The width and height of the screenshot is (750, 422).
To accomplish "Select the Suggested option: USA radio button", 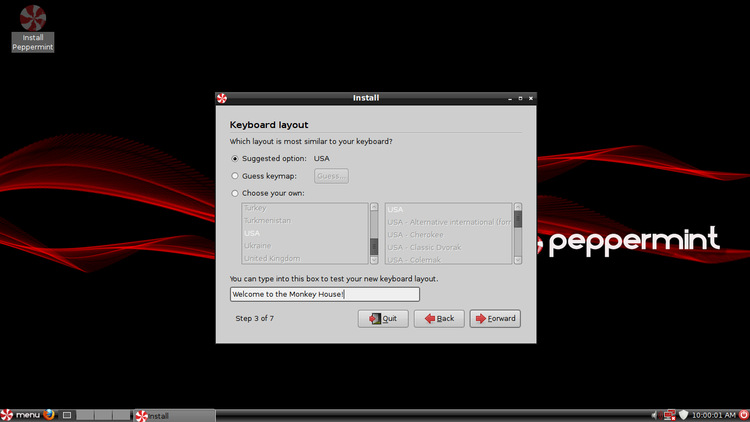I will pyautogui.click(x=234, y=158).
